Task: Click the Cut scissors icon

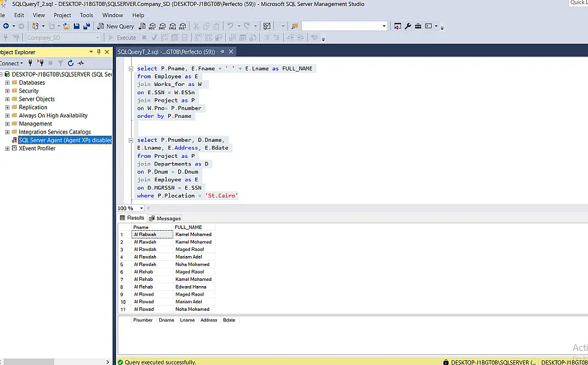Action: 196,26
